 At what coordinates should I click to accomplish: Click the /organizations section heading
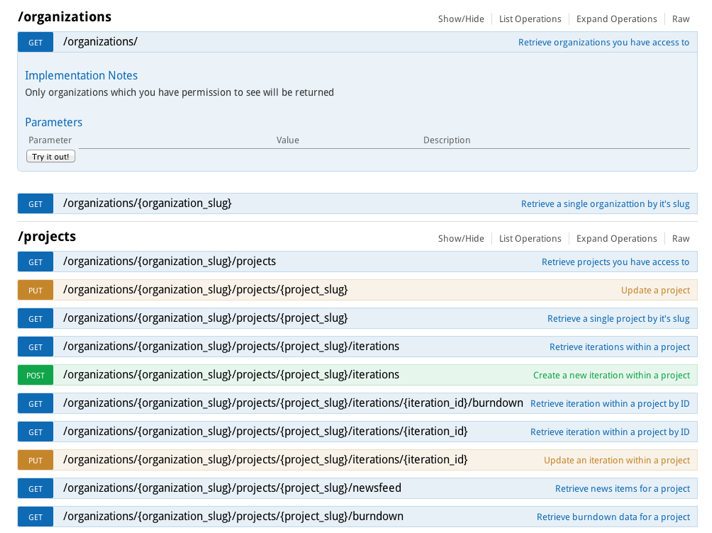pos(65,17)
